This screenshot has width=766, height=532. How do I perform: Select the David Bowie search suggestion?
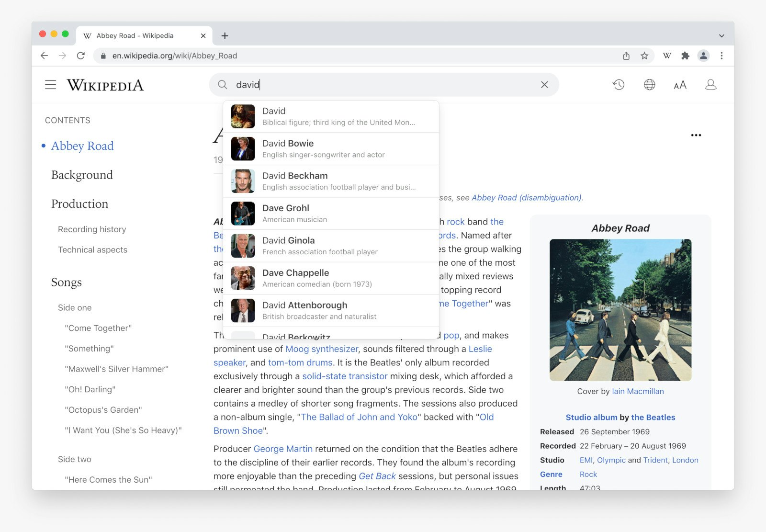(330, 148)
